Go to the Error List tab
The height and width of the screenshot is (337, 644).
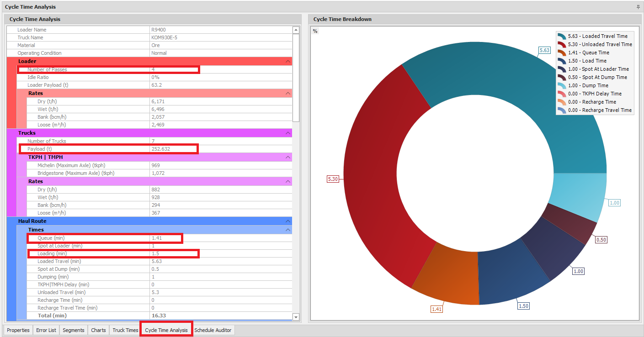[46, 330]
